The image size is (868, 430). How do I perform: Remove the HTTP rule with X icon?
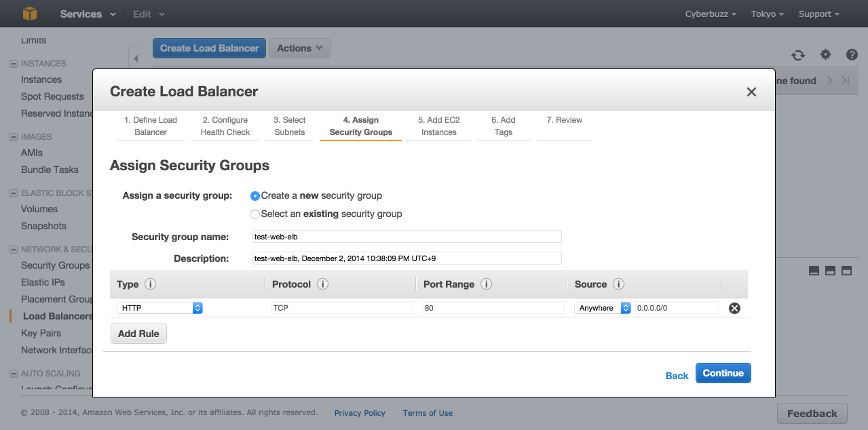734,308
